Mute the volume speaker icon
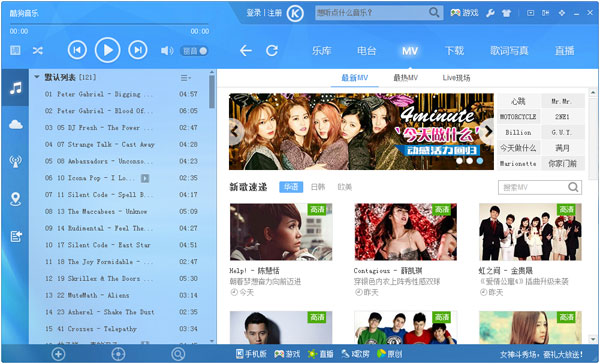 [x=167, y=51]
